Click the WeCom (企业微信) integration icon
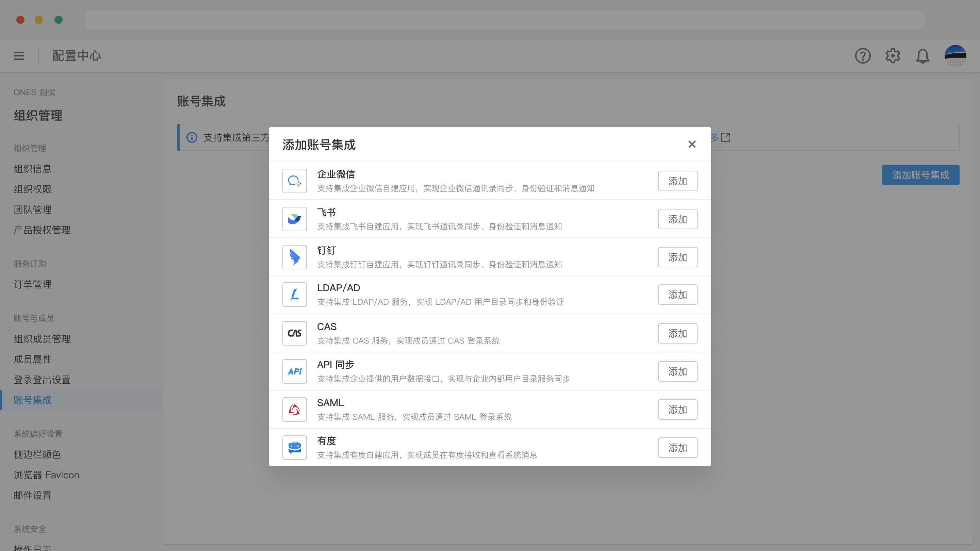The image size is (980, 551). [x=294, y=181]
